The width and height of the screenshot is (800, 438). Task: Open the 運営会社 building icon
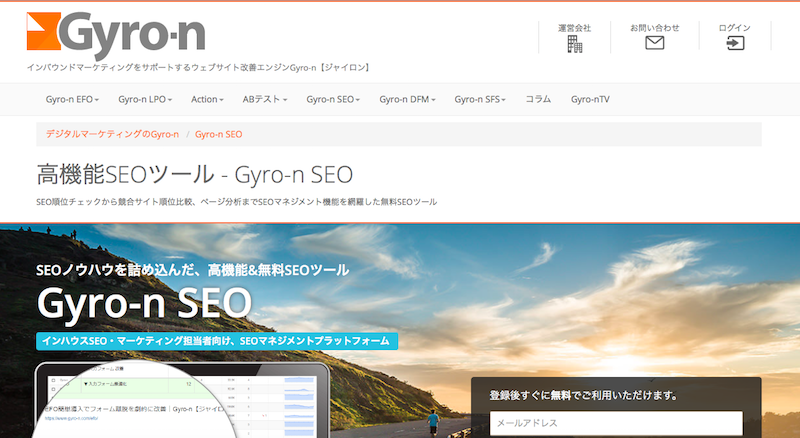pyautogui.click(x=574, y=44)
